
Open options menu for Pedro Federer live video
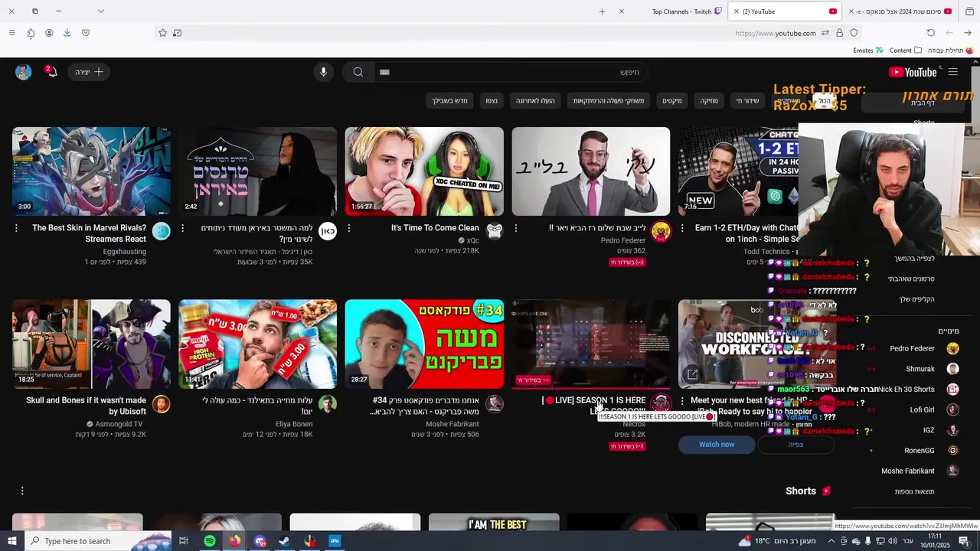[x=515, y=228]
